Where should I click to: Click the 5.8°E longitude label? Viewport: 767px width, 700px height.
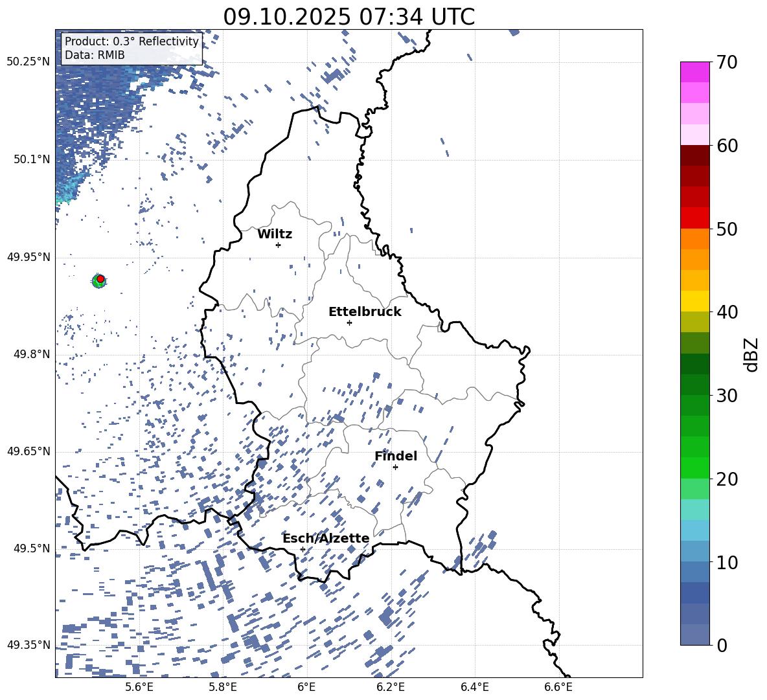click(223, 687)
